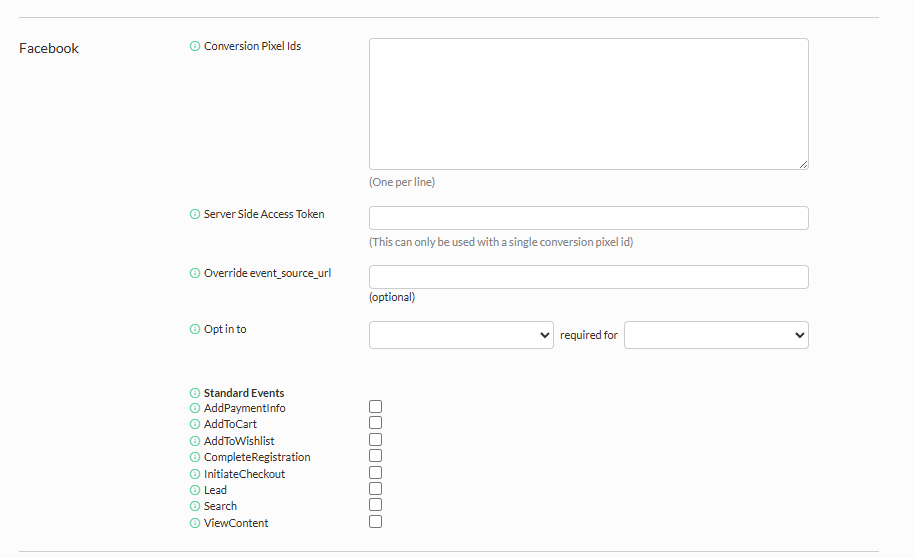Click the Server Side Access Token field
This screenshot has height=558, width=915.
pos(589,218)
